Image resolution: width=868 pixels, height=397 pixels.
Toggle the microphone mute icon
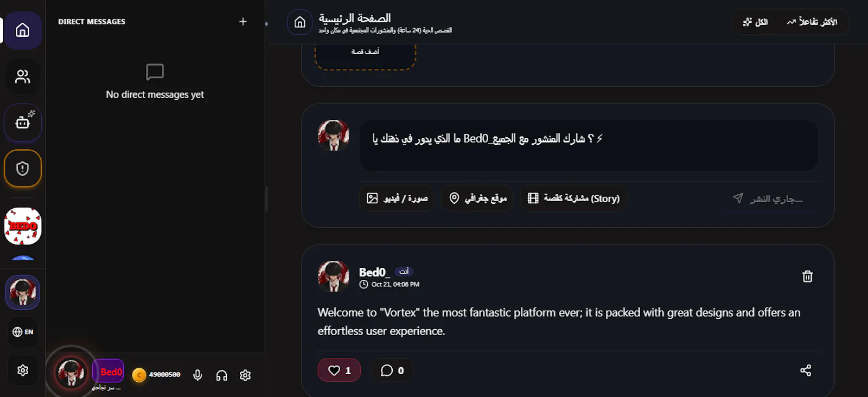tap(197, 375)
